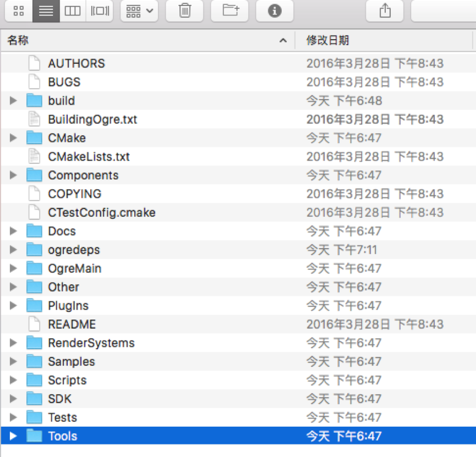Select the Scripts folder name
Screen dimensions: 476x457
[x=67, y=380]
